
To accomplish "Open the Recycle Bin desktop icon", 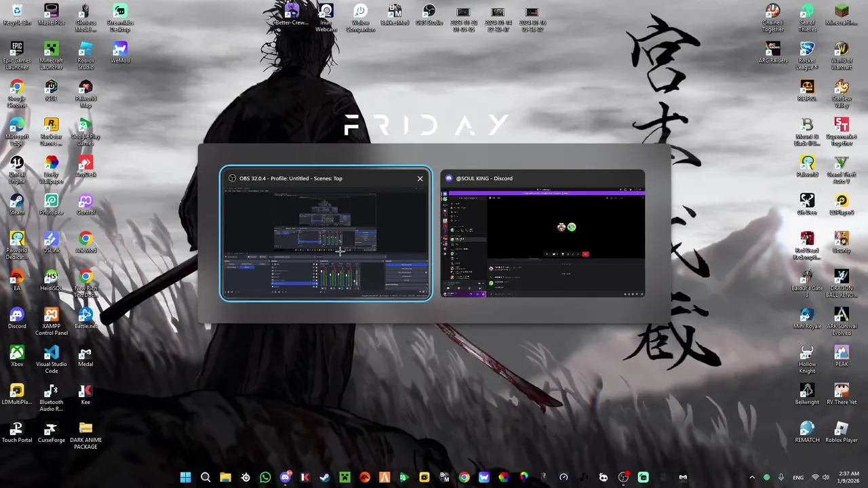I will click(x=17, y=16).
